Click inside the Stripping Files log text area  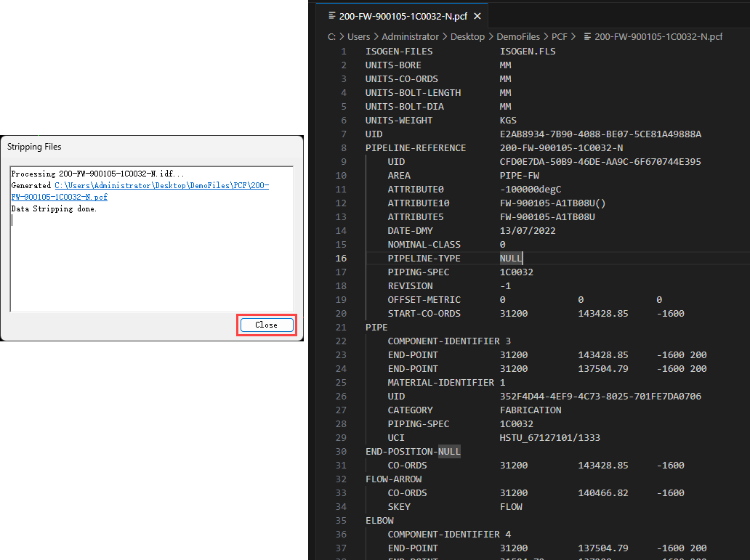(151, 261)
